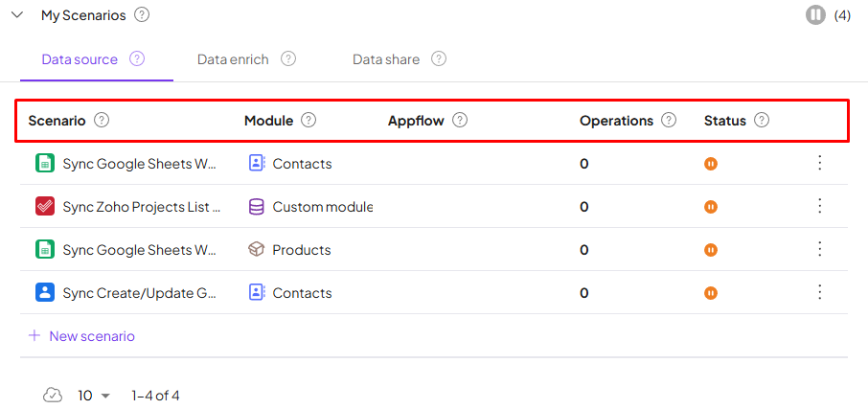Click the Google Contacts icon in fourth row
The height and width of the screenshot is (409, 868).
[x=45, y=293]
